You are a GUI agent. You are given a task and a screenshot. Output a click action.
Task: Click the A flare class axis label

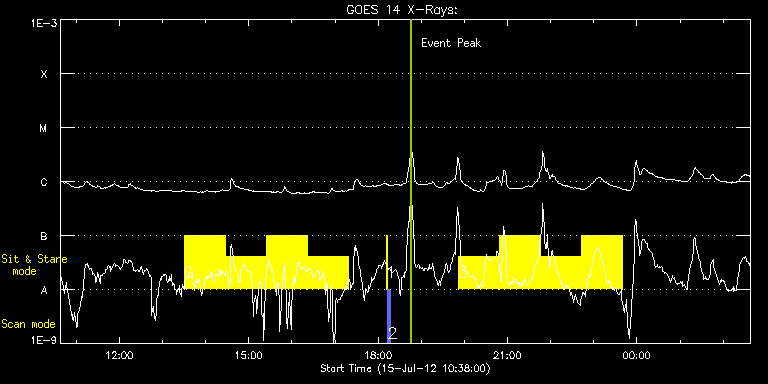(44, 290)
